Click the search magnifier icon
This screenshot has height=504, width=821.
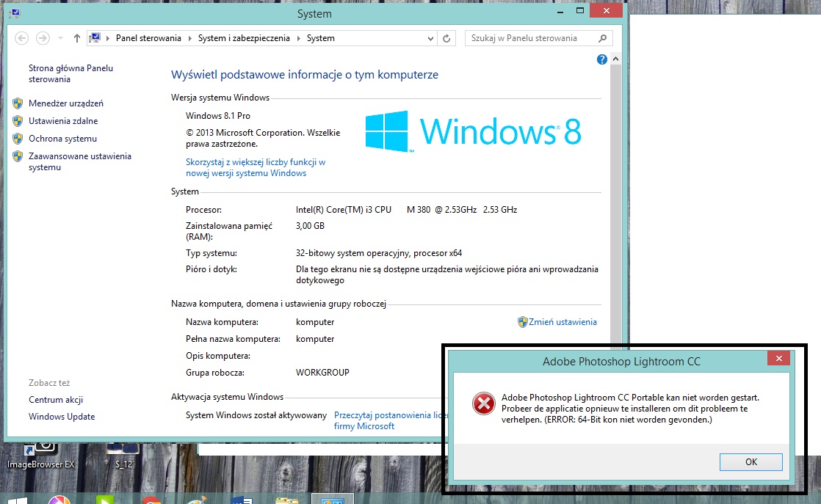(603, 38)
